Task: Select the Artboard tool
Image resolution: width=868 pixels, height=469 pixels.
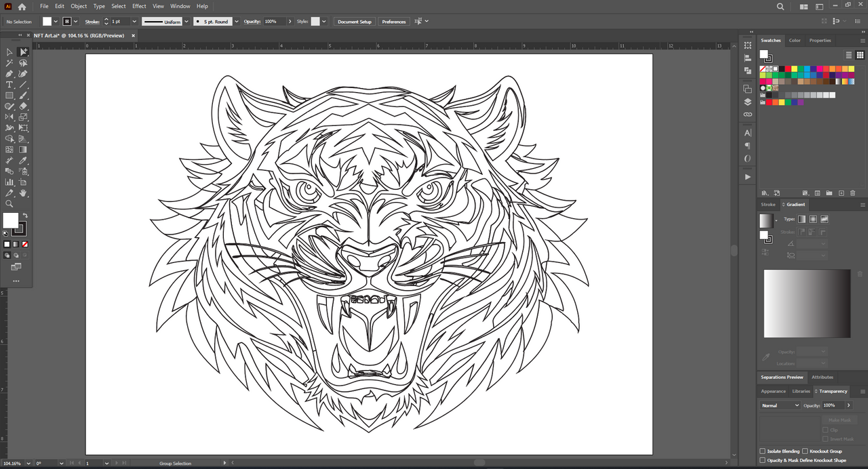Action: (x=23, y=182)
